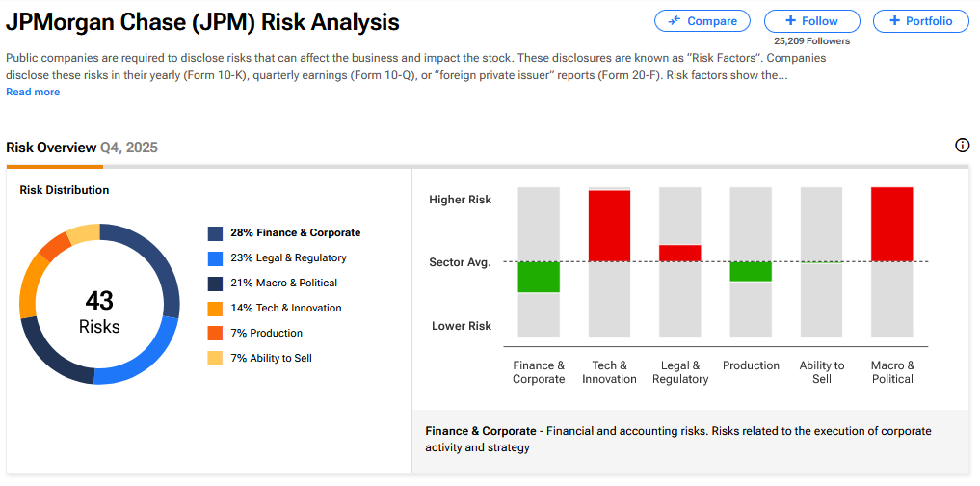Click the plus icon on Follow

[790, 21]
